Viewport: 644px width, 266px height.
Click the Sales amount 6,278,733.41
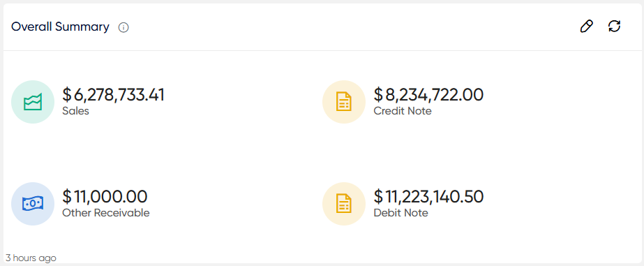click(x=119, y=95)
